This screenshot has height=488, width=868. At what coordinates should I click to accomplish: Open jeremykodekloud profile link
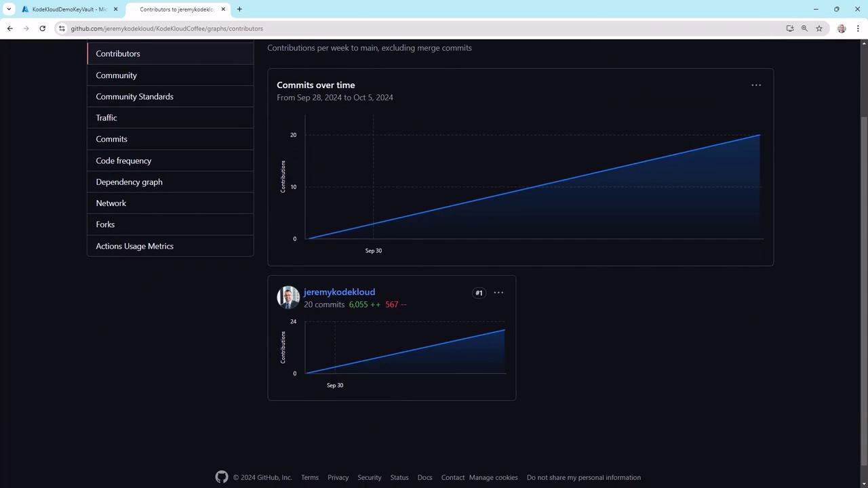tap(339, 292)
